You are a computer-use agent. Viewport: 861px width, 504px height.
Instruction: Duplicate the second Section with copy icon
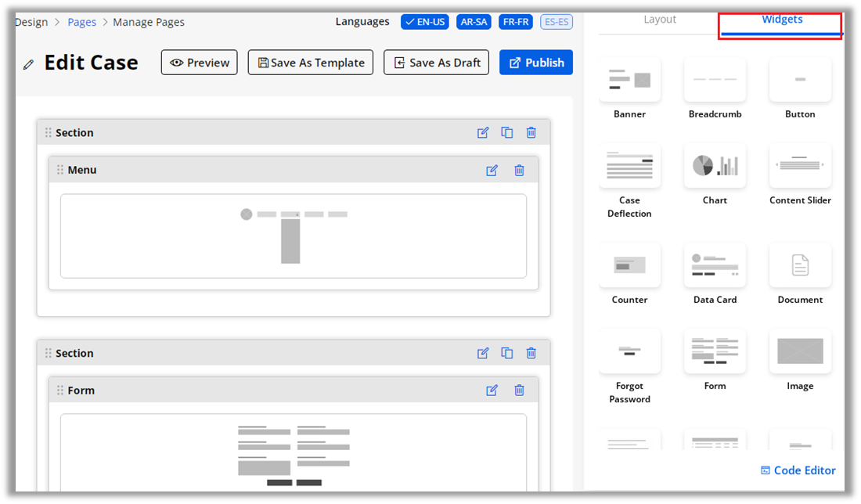(507, 354)
